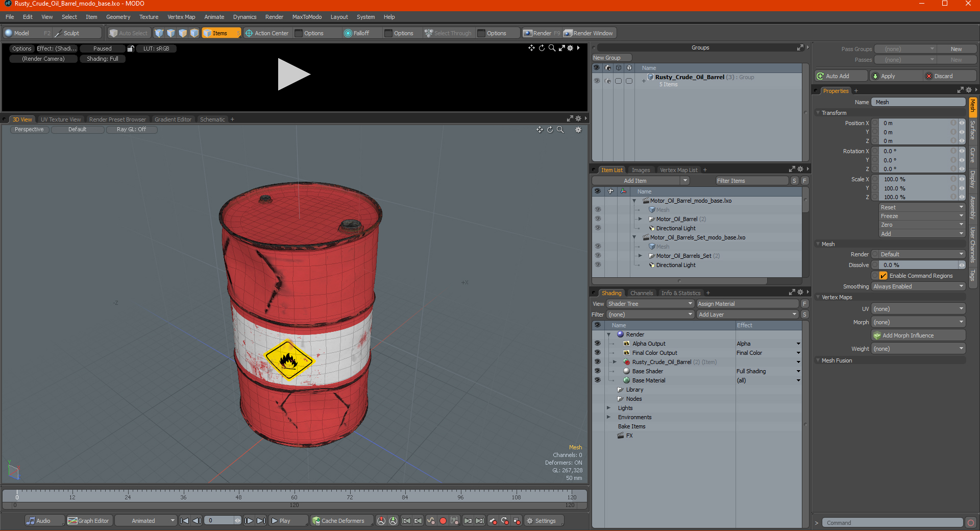Go to last frame
This screenshot has width=980, height=531.
(x=261, y=521)
